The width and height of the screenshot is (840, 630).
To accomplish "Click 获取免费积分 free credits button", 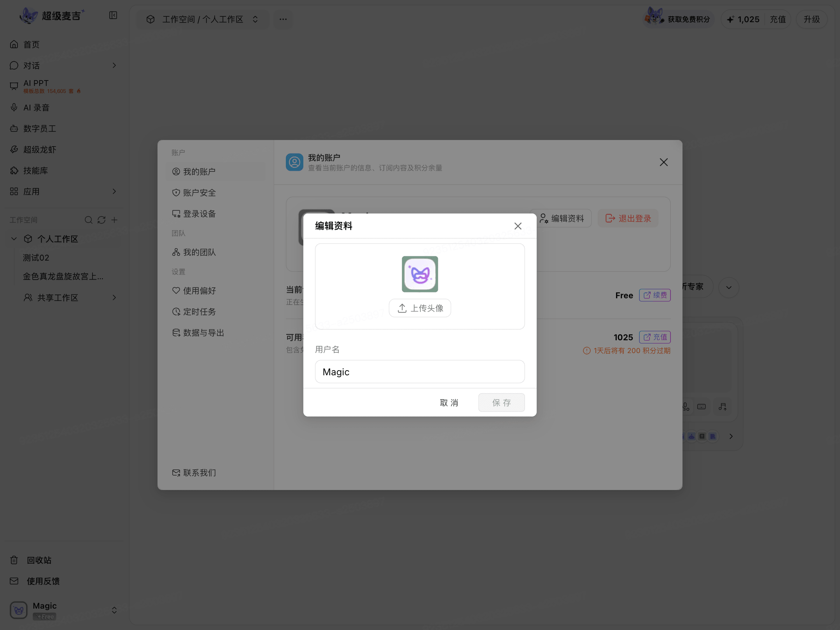I will tap(678, 19).
